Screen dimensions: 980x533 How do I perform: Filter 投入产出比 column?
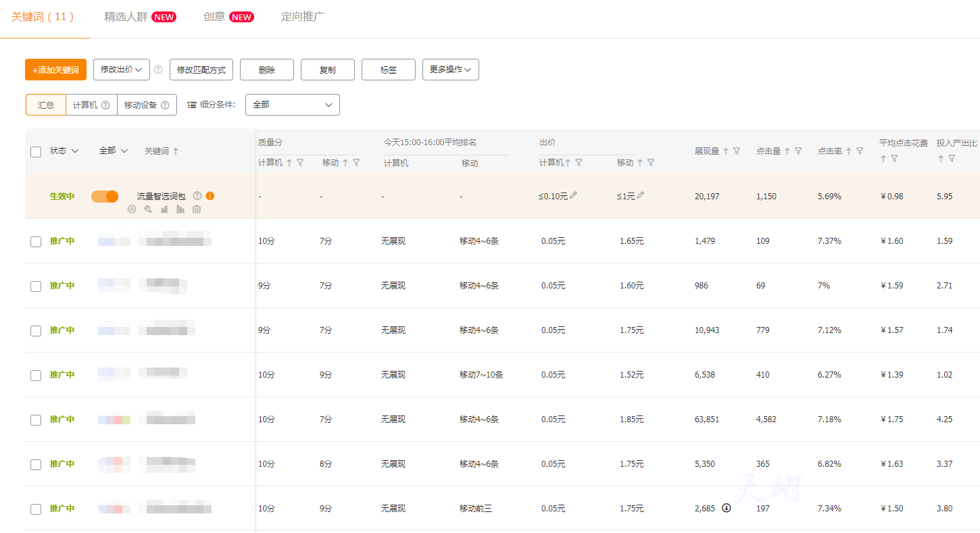(952, 158)
